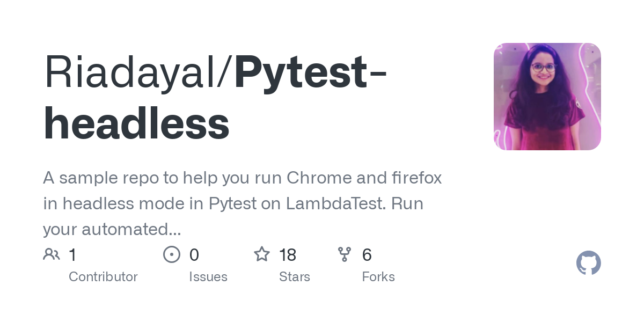
Task: Select the Contributor label text
Action: click(103, 277)
